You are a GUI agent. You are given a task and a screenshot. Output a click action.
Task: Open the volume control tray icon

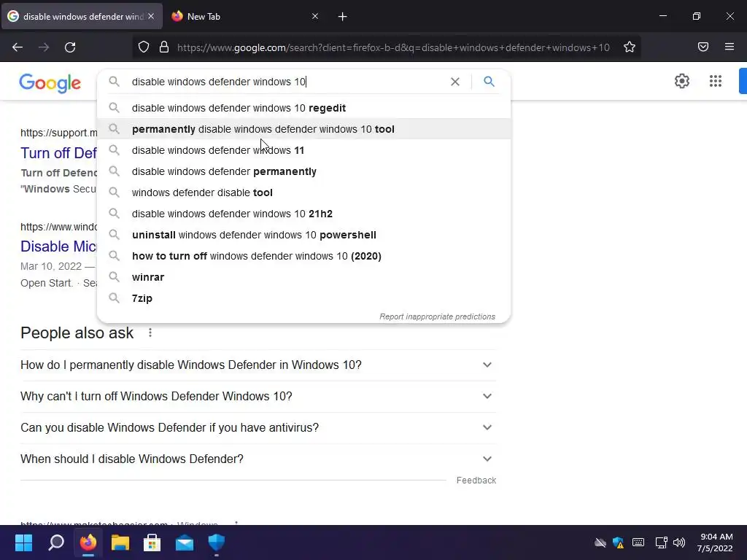click(679, 542)
